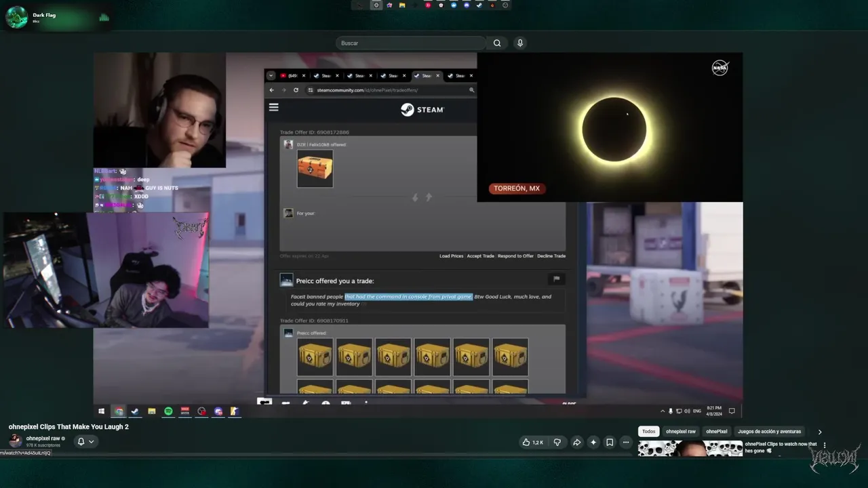Open more actions three-dot menu under video

626,443
